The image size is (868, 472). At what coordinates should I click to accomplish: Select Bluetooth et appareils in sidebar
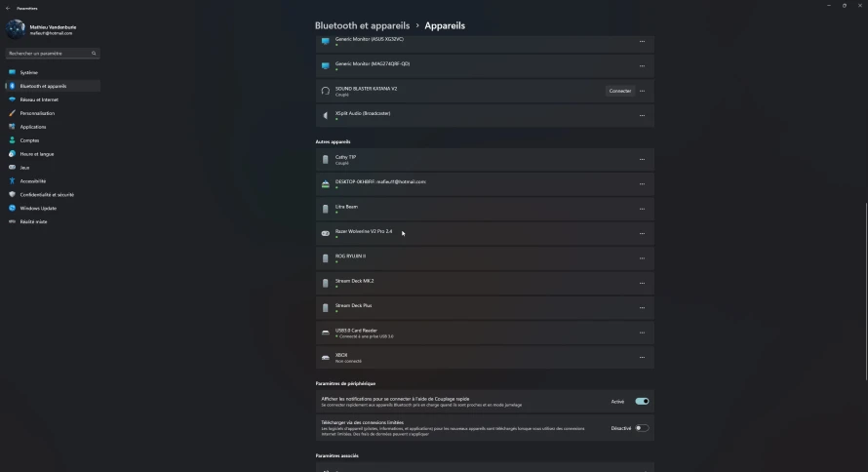tap(53, 86)
